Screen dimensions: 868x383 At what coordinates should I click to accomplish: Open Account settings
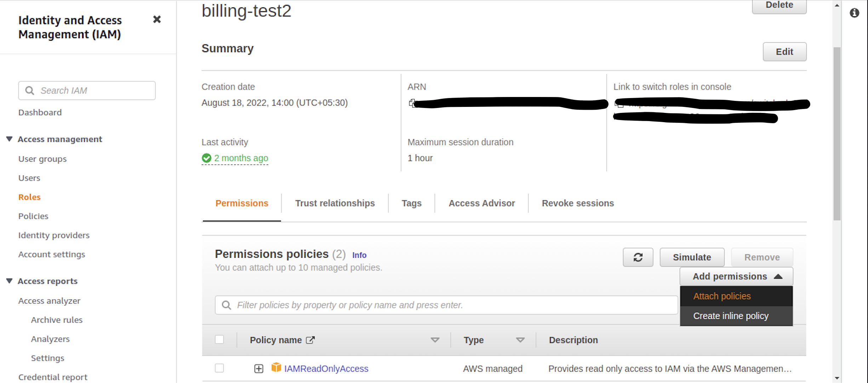point(52,255)
